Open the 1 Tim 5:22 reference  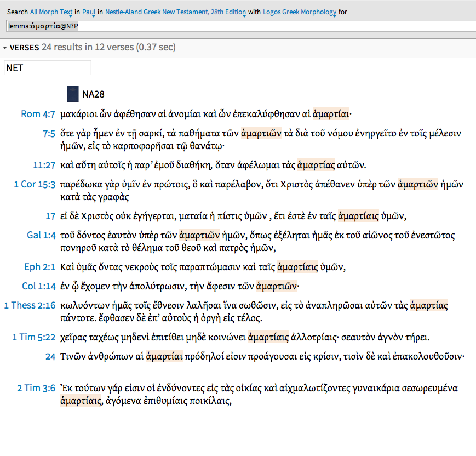[x=34, y=337]
